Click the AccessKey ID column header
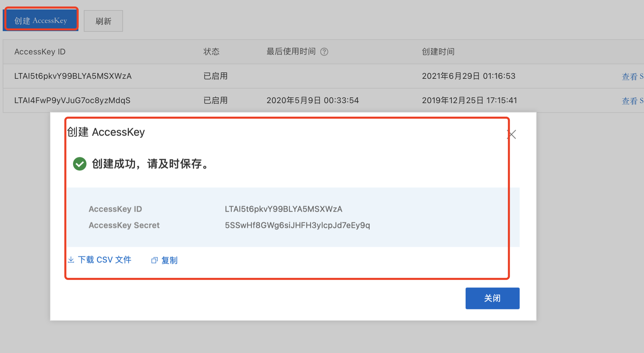Viewport: 644px width, 353px height. pyautogui.click(x=40, y=51)
